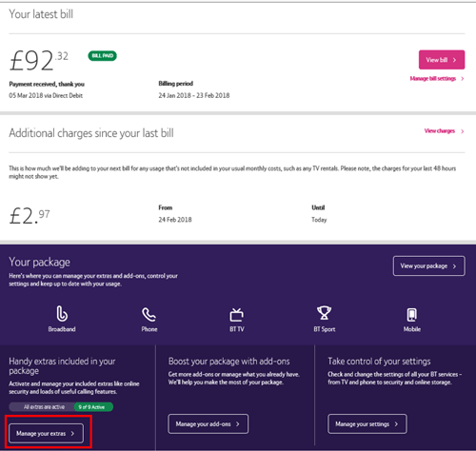Click the Manage your settings button
This screenshot has height=451, width=476.
click(x=367, y=423)
